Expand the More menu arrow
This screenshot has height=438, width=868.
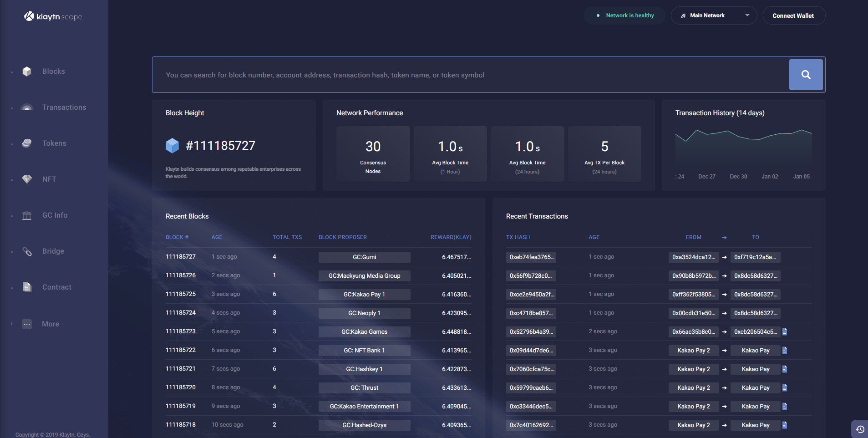point(12,324)
